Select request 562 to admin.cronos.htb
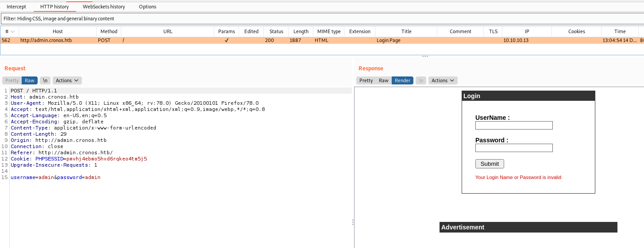This screenshot has width=644, height=248. [322, 40]
